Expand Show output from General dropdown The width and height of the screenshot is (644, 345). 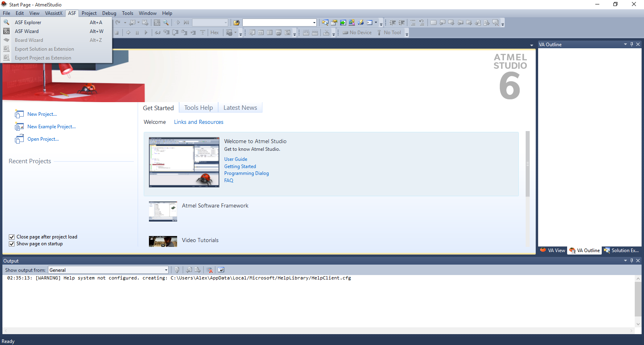pos(166,270)
